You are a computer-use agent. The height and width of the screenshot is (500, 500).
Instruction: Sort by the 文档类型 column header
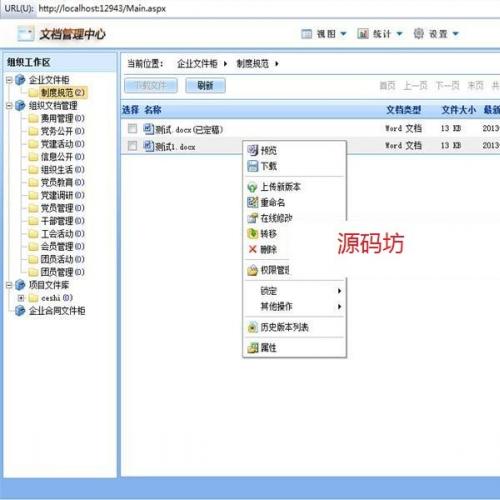[x=404, y=110]
